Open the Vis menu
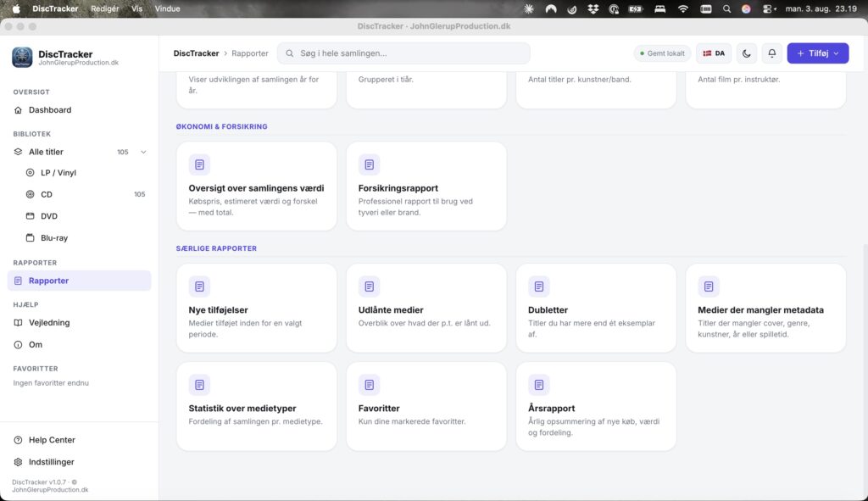Image resolution: width=868 pixels, height=501 pixels. click(x=136, y=8)
